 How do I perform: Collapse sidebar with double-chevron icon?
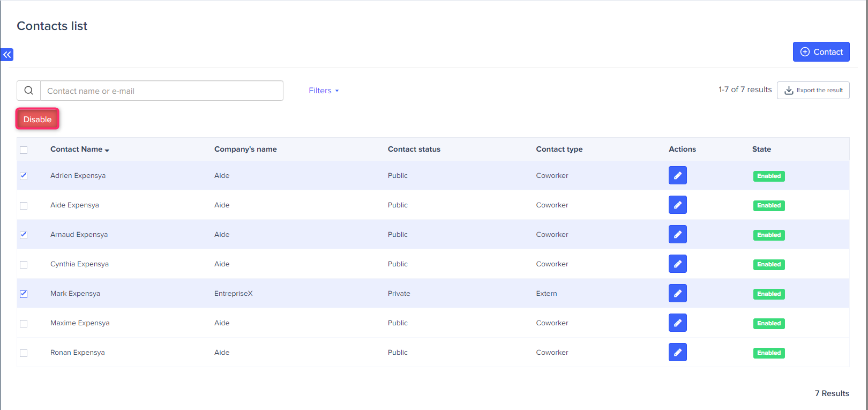point(7,55)
